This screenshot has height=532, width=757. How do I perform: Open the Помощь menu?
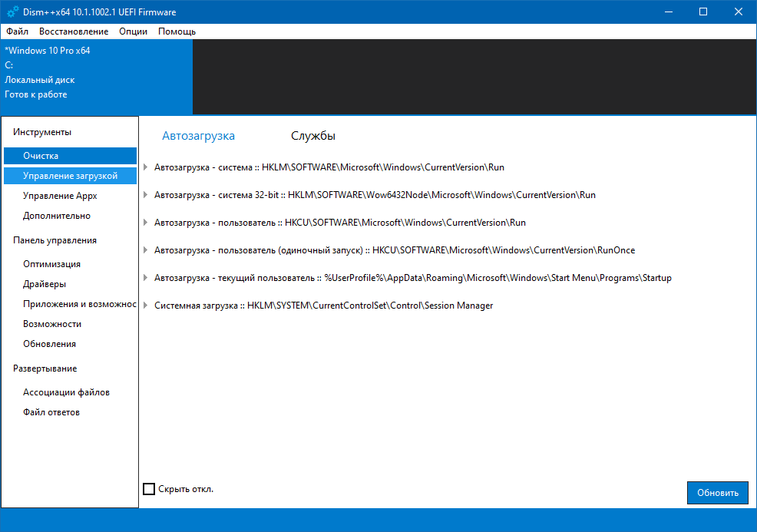pyautogui.click(x=177, y=31)
